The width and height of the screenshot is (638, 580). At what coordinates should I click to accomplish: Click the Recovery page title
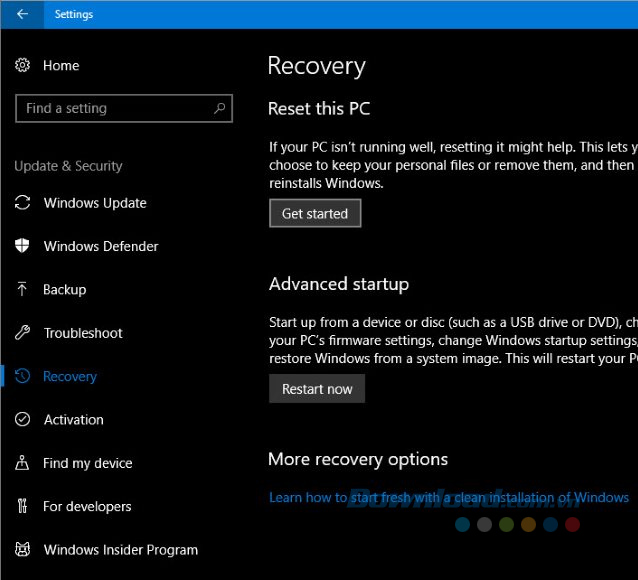point(317,66)
